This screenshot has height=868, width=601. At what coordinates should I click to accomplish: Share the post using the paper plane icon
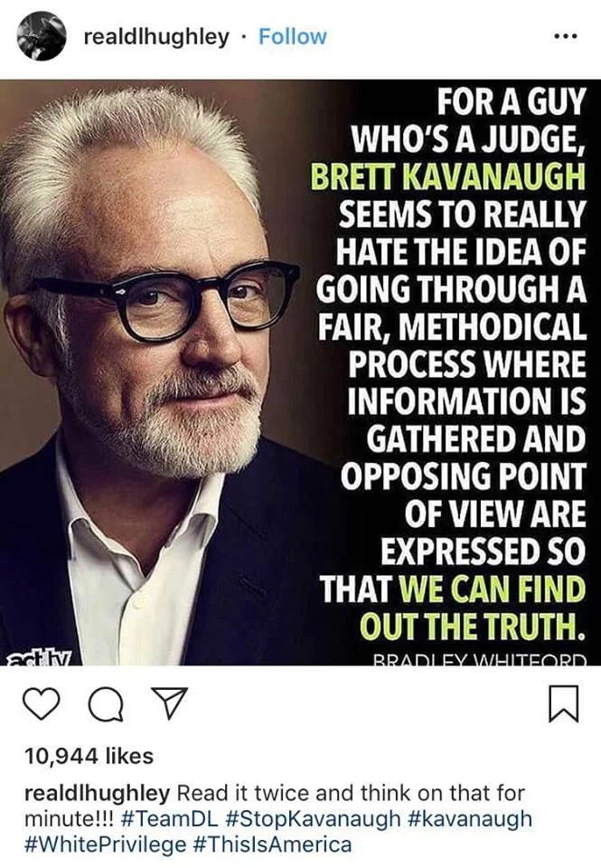point(170,703)
